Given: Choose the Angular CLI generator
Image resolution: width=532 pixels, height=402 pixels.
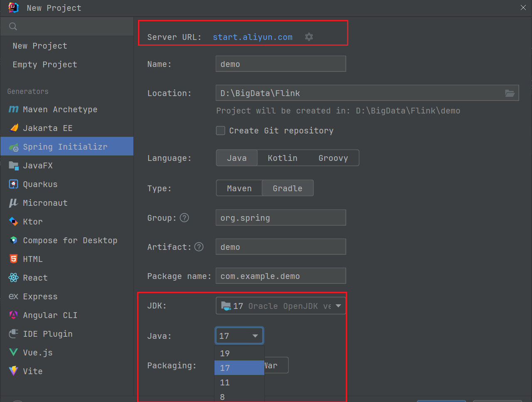Looking at the screenshot, I should pyautogui.click(x=67, y=315).
